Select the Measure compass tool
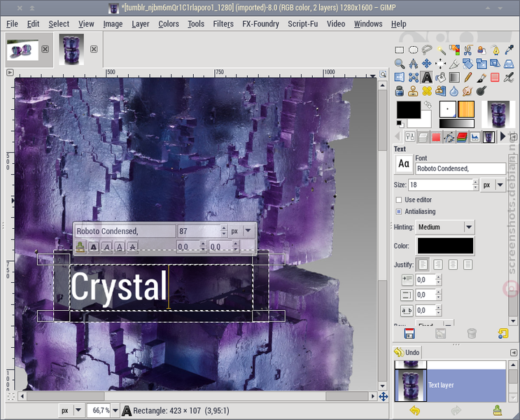520x420 pixels. pos(413,64)
